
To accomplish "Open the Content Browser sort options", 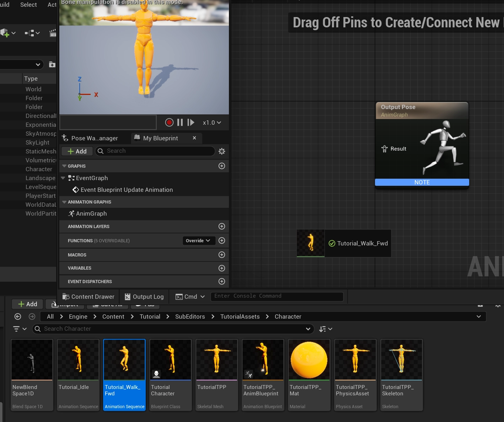I will point(325,329).
